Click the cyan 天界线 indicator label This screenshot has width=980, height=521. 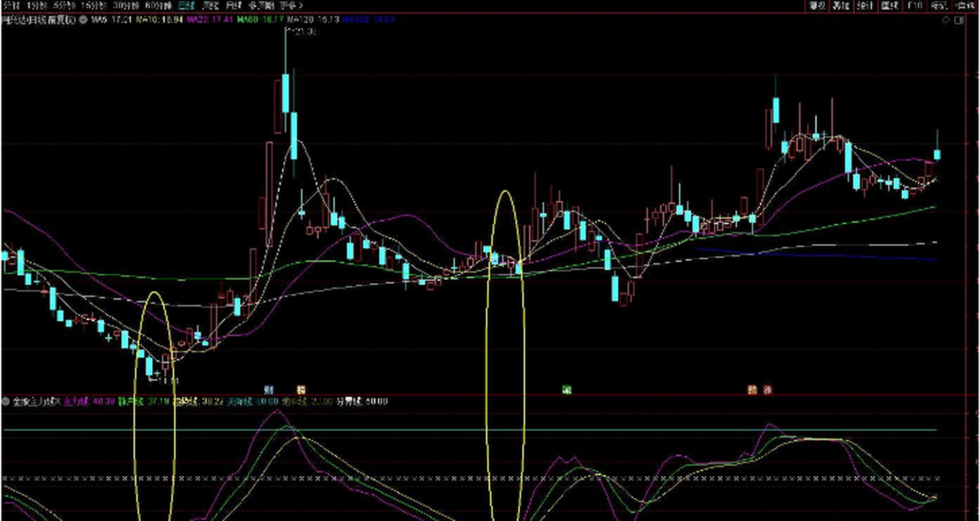(x=252, y=402)
